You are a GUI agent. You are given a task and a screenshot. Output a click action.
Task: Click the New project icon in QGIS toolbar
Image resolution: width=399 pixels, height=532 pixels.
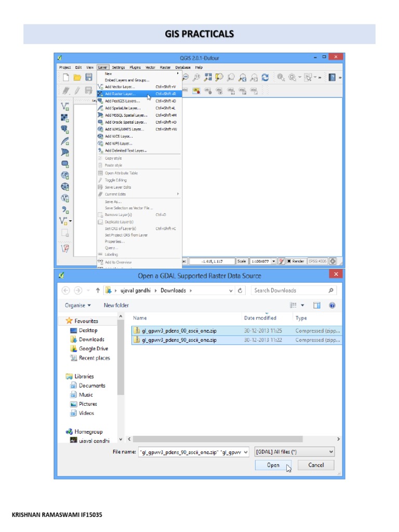click(66, 77)
